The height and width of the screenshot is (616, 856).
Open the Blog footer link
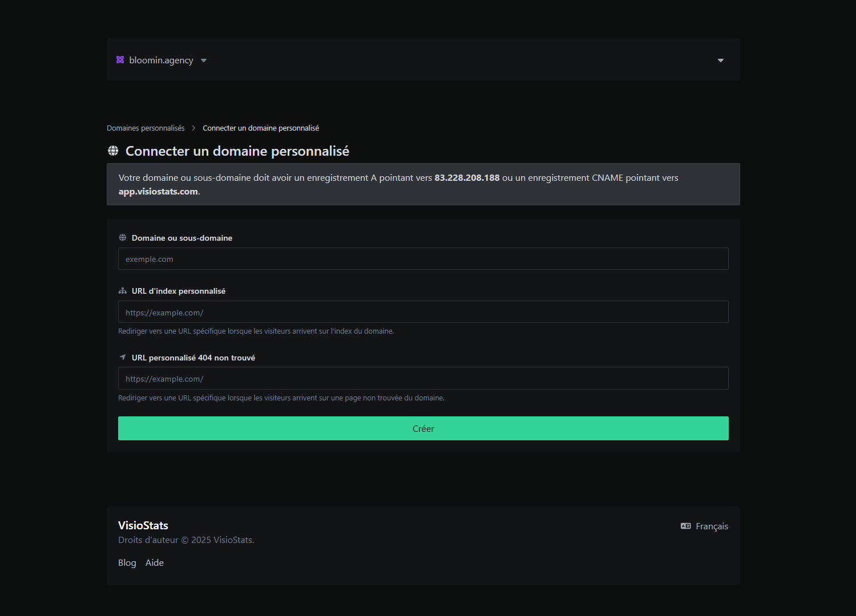(127, 563)
